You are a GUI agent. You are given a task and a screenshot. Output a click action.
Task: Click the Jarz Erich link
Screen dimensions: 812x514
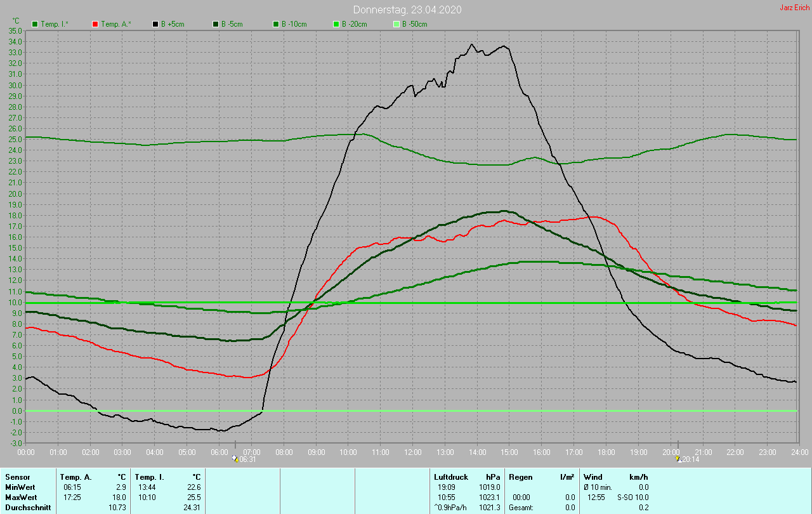794,8
